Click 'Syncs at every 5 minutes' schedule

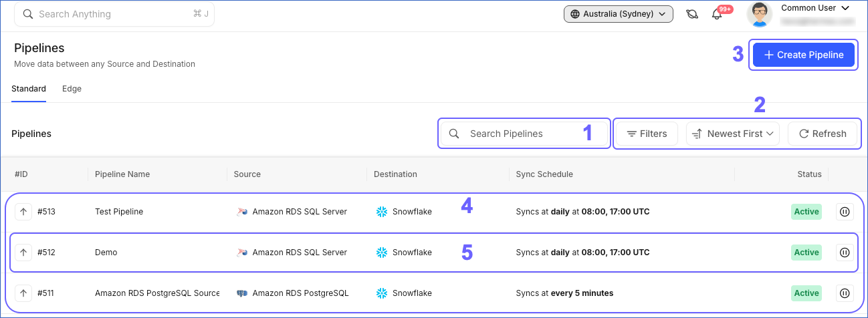click(564, 293)
